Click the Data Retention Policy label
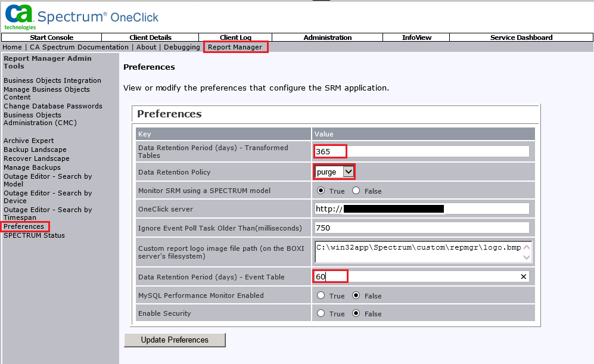 (174, 172)
